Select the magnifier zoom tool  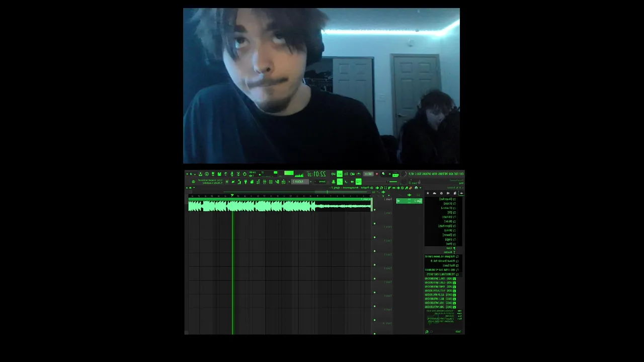(381, 188)
